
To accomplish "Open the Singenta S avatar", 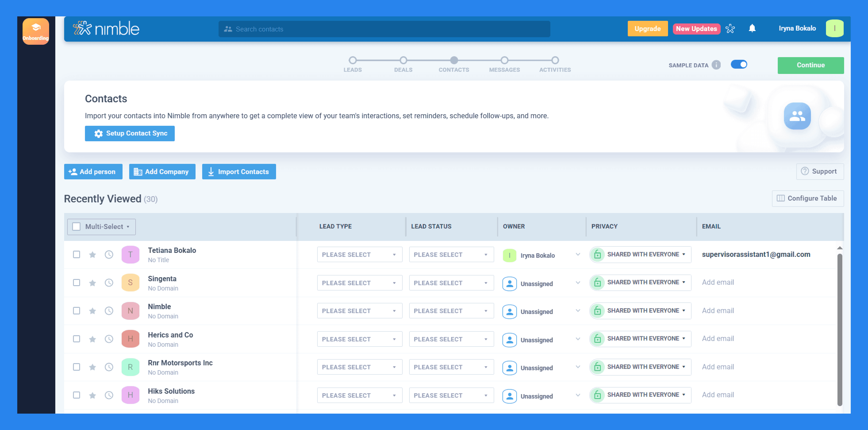I will [x=131, y=283].
